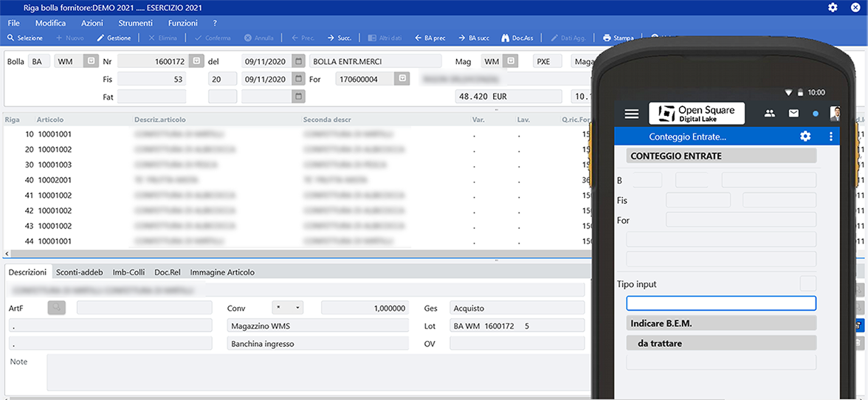Open the ? help menu

pos(215,23)
